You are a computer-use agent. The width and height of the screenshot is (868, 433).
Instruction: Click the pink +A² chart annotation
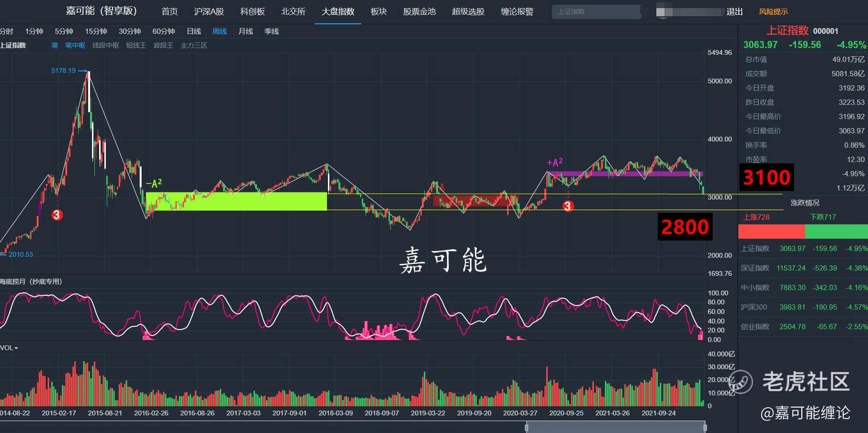tap(555, 163)
